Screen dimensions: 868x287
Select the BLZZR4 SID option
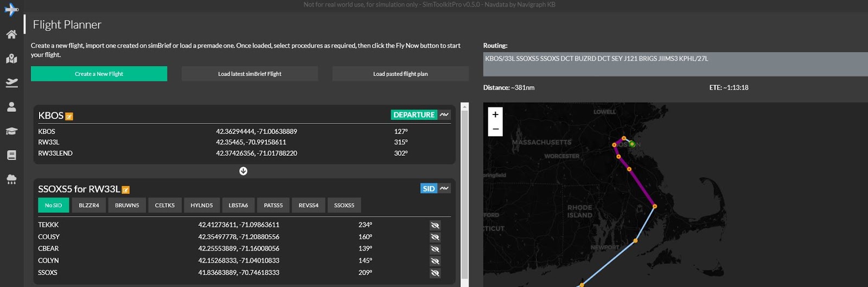[89, 205]
